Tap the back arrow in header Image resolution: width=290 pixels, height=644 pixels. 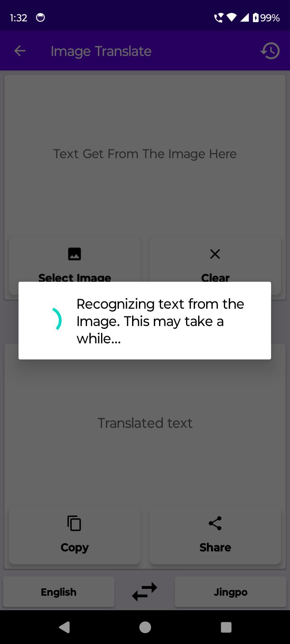20,51
